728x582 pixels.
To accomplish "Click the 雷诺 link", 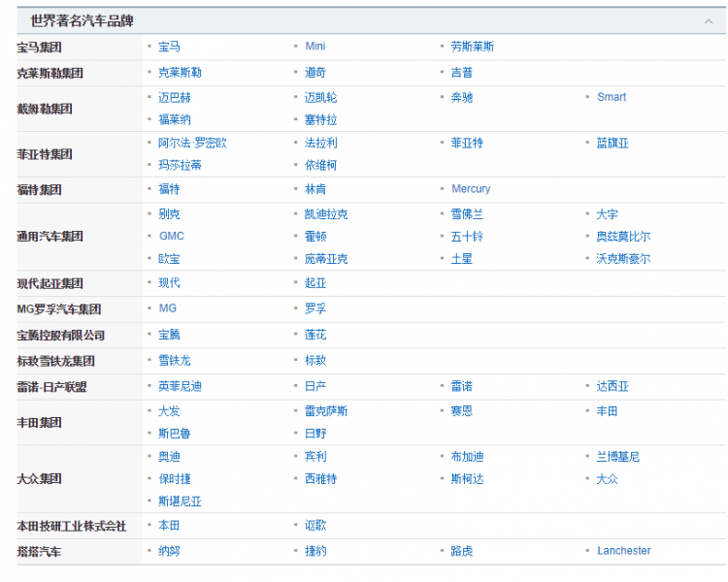I will coord(461,387).
